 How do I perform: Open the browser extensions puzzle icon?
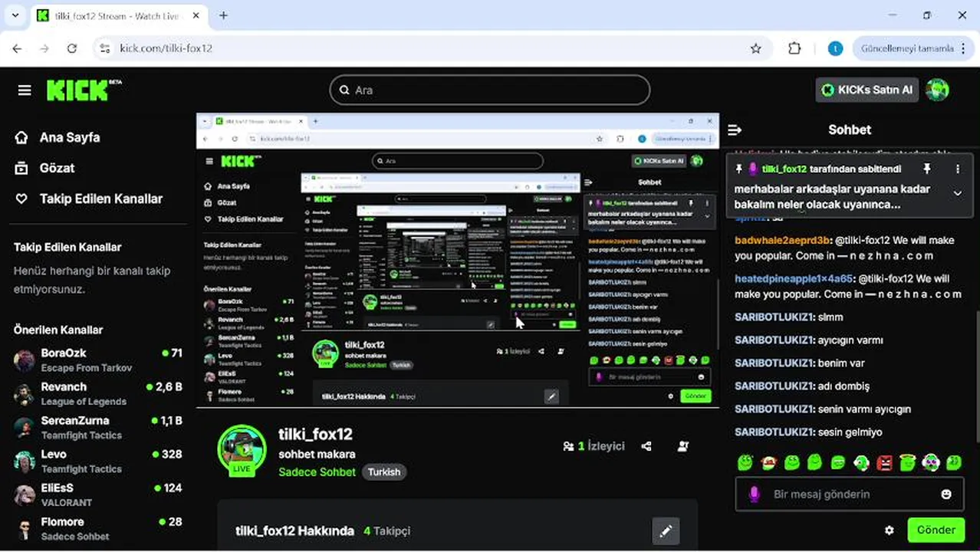point(794,48)
